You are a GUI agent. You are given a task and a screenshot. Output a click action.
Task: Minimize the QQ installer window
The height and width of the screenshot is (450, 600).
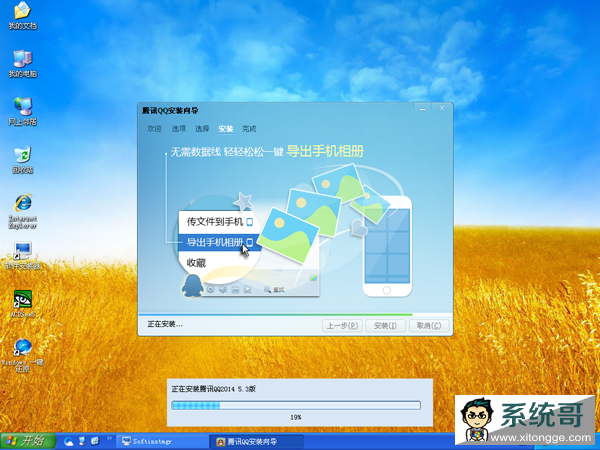[x=422, y=109]
